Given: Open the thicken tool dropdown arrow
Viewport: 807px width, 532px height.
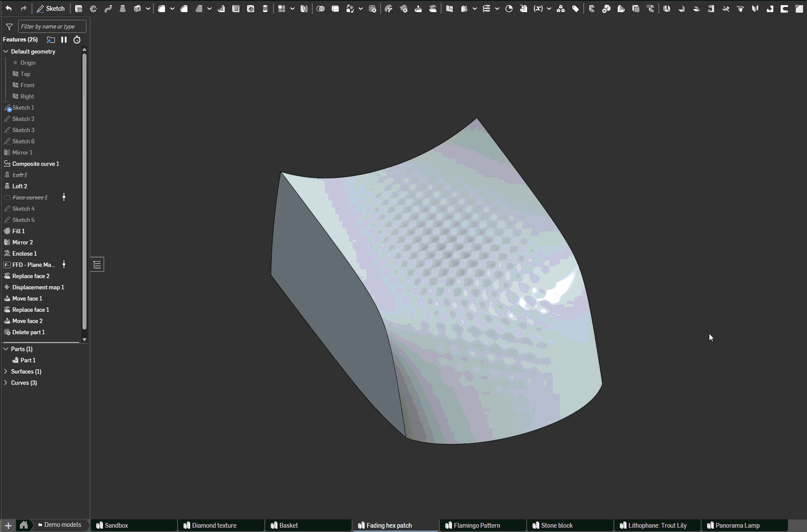Looking at the screenshot, I should tap(148, 9).
